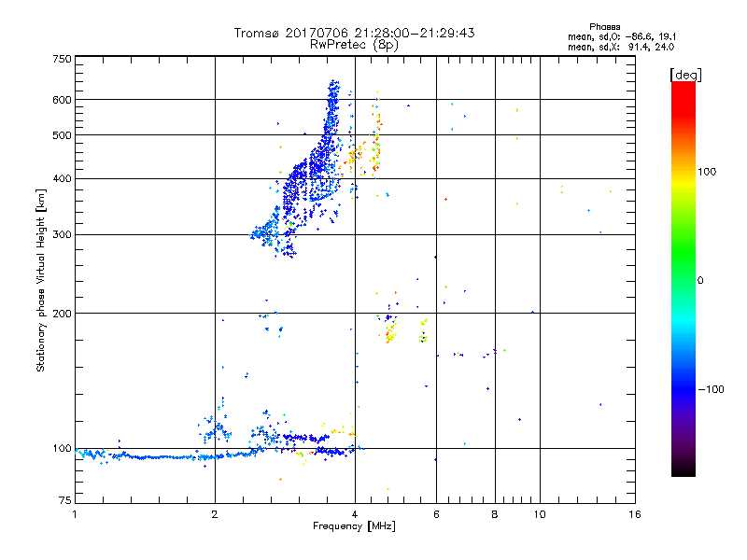Click the colorbar label '0'
747x560 pixels.
pyautogui.click(x=700, y=280)
